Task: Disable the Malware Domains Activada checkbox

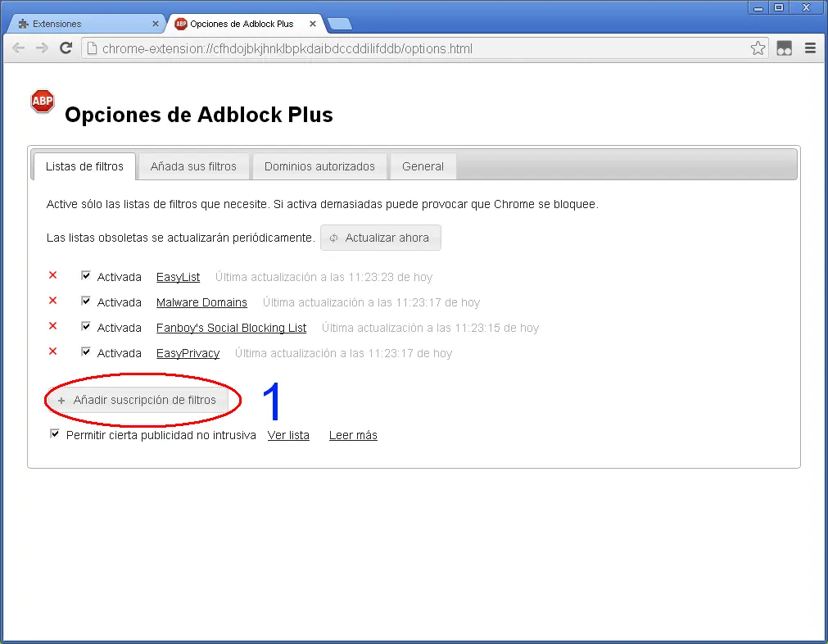Action: 85,301
